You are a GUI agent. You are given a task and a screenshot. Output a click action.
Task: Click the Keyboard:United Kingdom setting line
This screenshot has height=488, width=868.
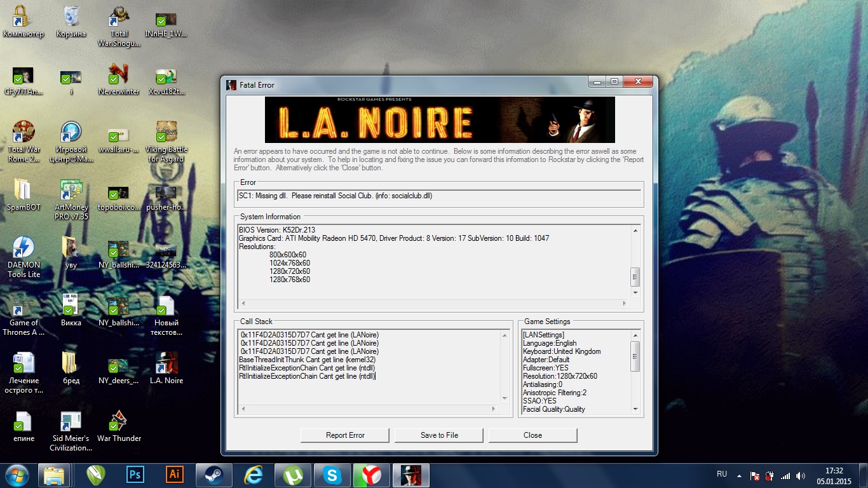pyautogui.click(x=562, y=351)
